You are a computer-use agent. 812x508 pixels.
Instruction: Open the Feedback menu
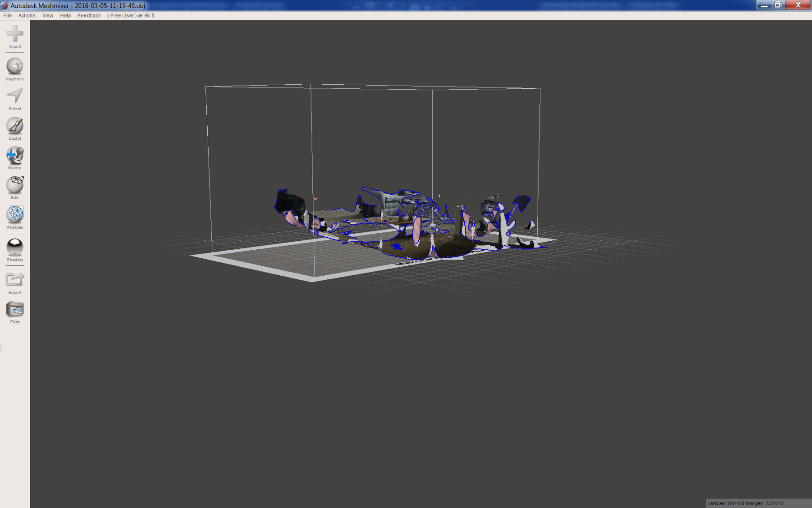(89, 16)
